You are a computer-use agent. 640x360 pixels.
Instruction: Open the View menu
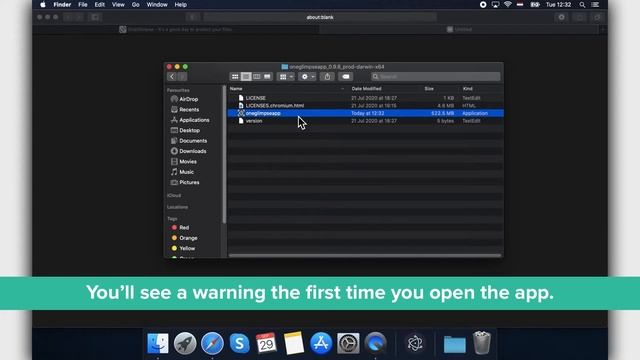click(118, 5)
